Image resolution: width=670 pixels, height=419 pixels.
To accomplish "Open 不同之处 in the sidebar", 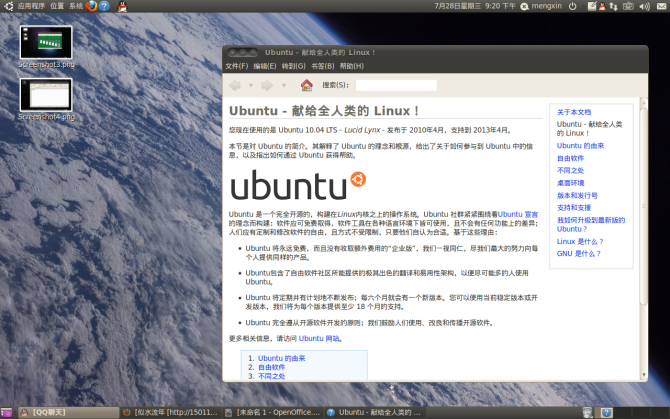I will click(x=570, y=170).
